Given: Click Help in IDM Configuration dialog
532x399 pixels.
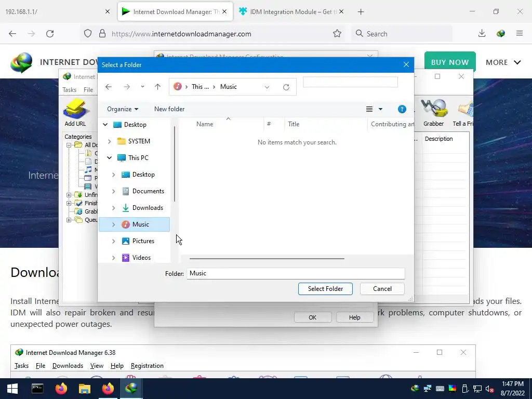Looking at the screenshot, I should [354, 317].
